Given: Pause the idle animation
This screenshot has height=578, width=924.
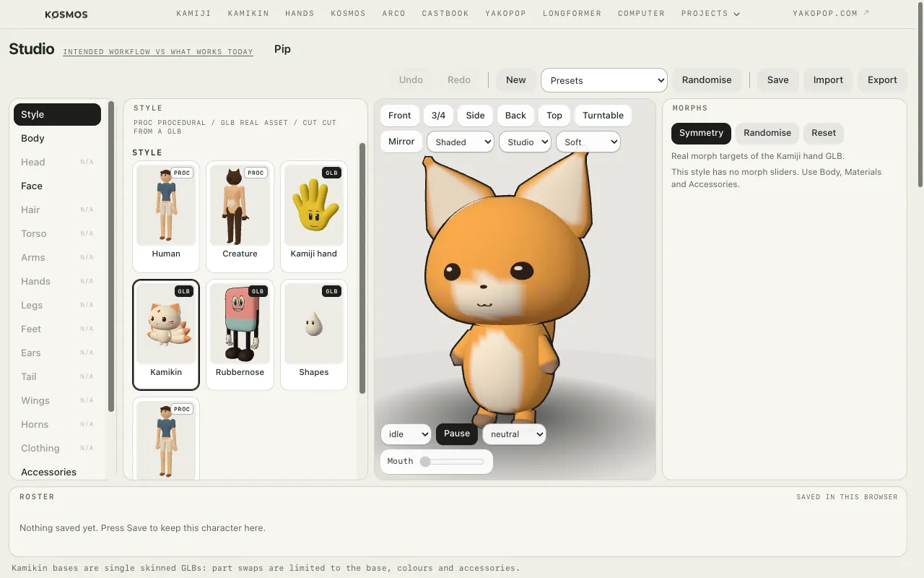Looking at the screenshot, I should point(457,433).
